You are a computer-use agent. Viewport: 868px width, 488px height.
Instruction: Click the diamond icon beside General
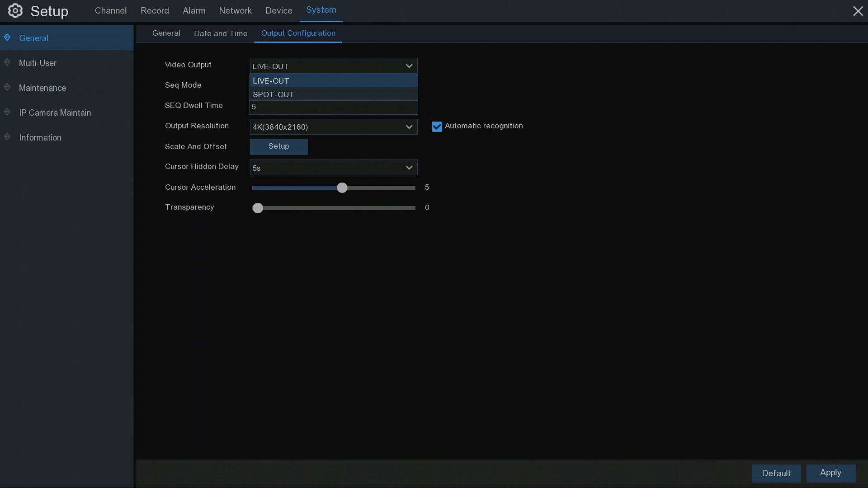(x=7, y=38)
